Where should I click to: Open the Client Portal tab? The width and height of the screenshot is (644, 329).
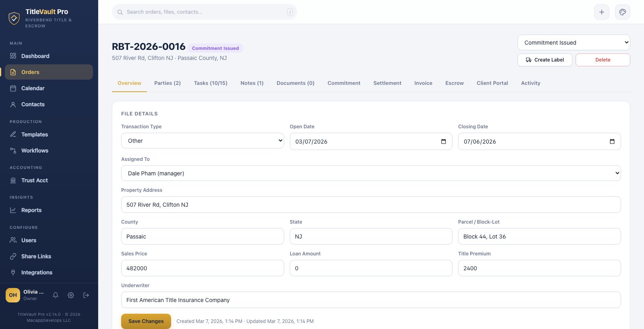click(492, 83)
